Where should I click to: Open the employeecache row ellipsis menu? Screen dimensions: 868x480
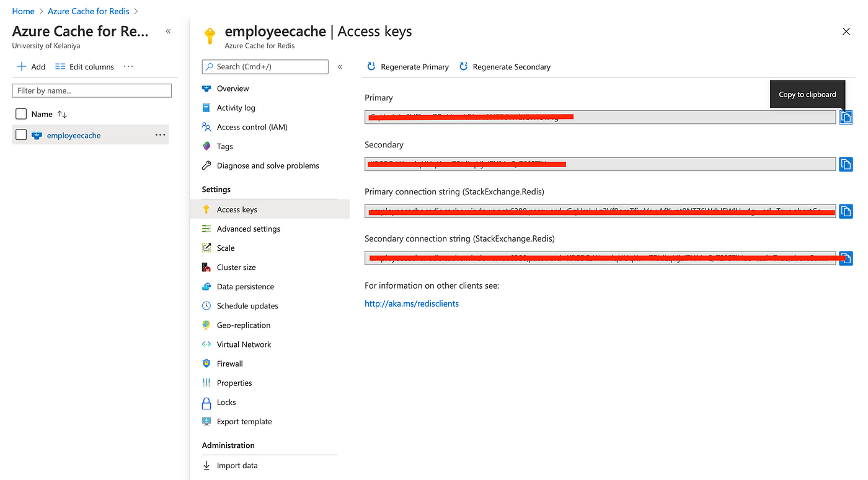pos(160,134)
